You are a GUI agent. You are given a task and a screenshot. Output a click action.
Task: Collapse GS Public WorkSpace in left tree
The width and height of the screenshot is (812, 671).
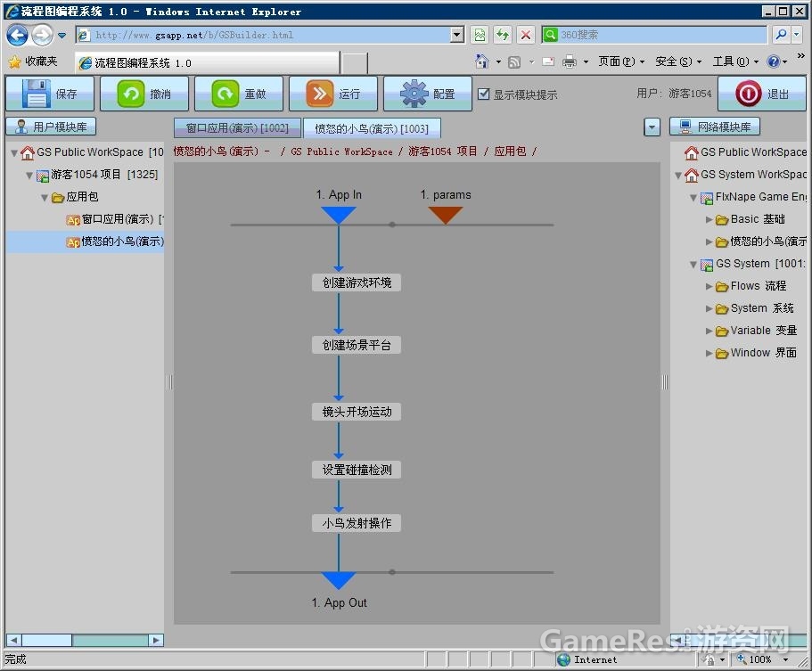coord(14,152)
